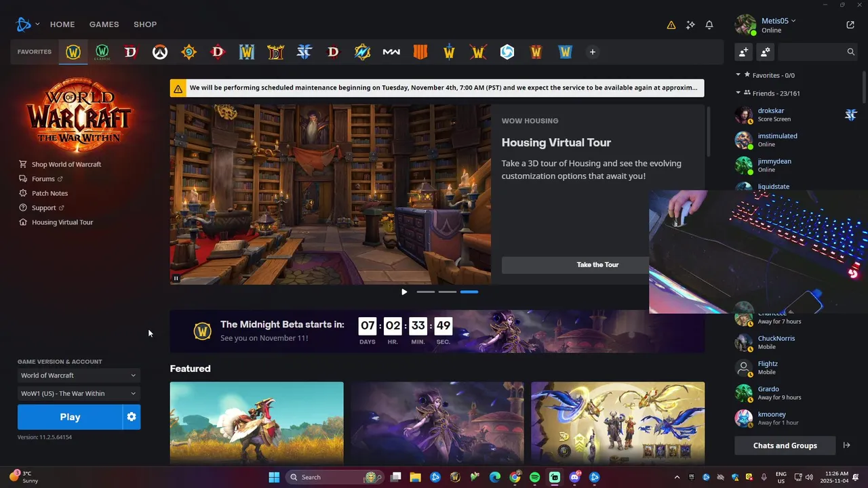Collapse the social panel arrow next to Chats and Groups
The image size is (868, 488).
click(x=846, y=445)
